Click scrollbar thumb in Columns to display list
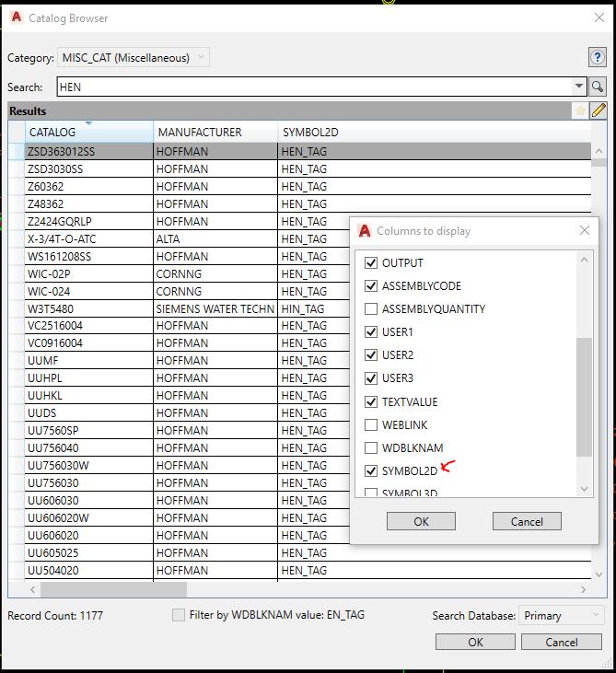The image size is (616, 673). (x=584, y=397)
